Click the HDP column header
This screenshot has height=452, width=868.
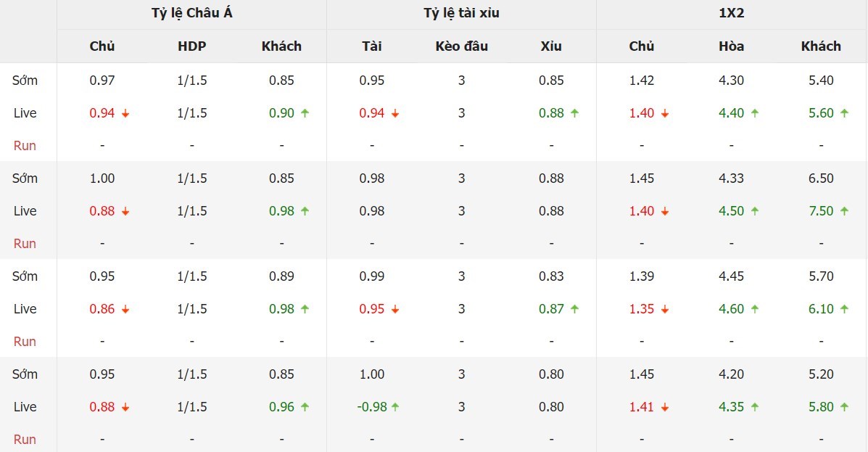[191, 46]
